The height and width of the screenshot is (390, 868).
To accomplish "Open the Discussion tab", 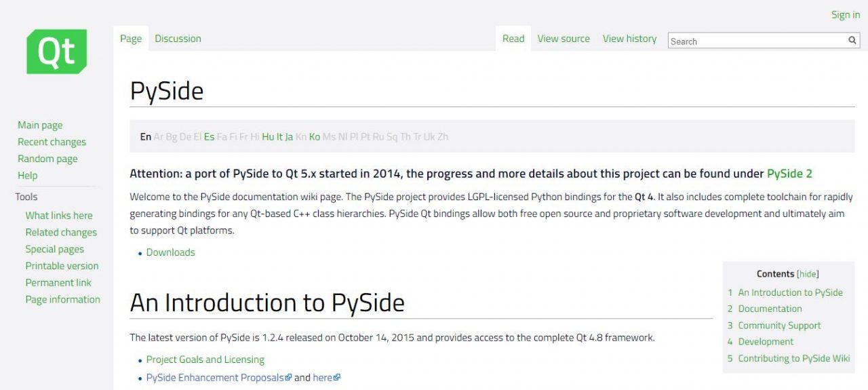I will click(178, 39).
